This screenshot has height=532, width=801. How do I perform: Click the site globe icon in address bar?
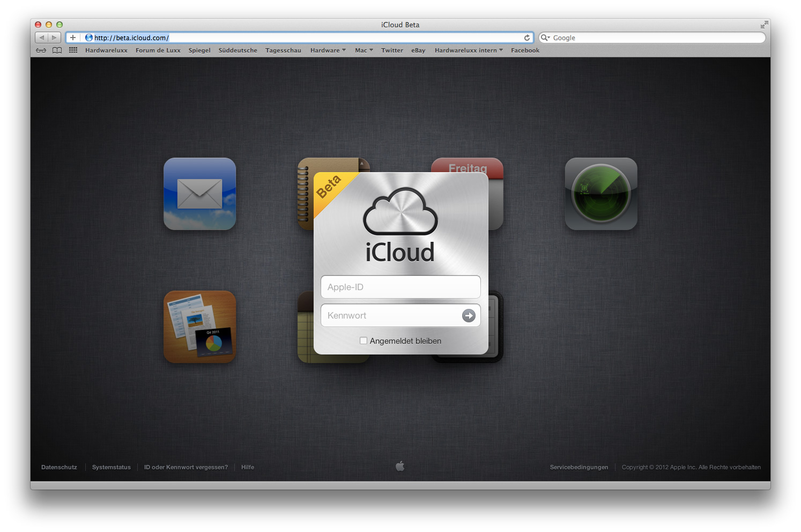point(89,38)
